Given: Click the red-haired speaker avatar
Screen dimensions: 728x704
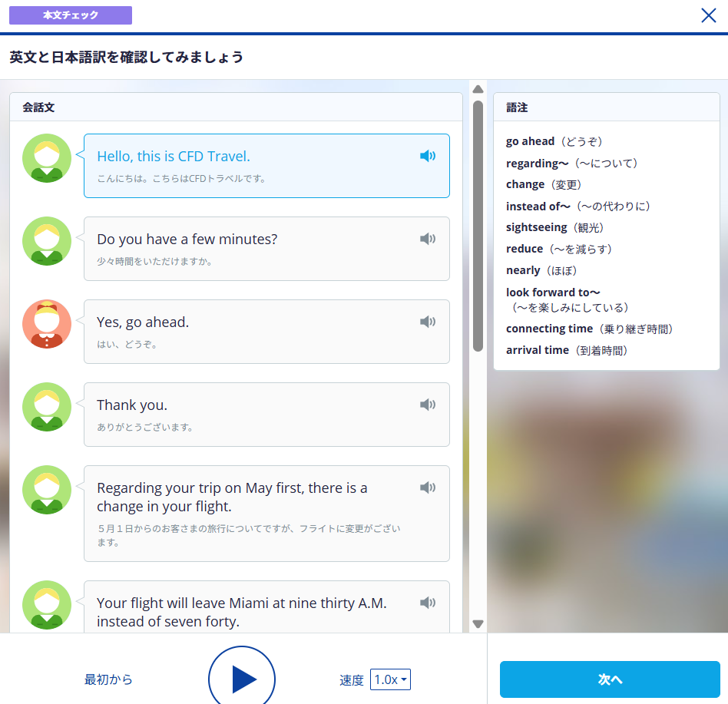Looking at the screenshot, I should [47, 324].
